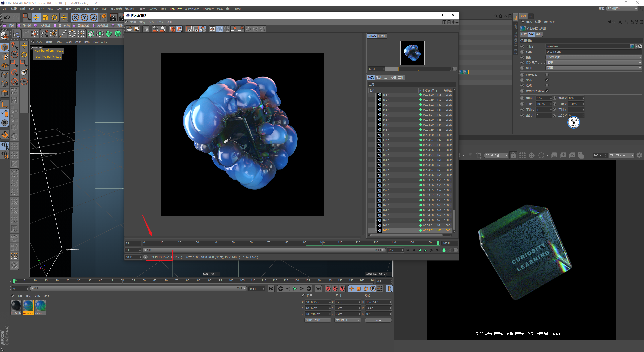Select the Move tool in top toolbar

tap(36, 17)
